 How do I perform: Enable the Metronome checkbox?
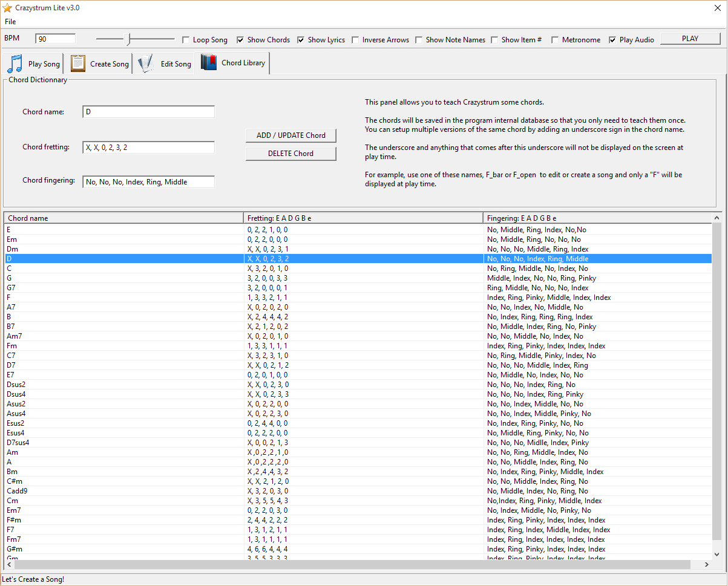[555, 40]
